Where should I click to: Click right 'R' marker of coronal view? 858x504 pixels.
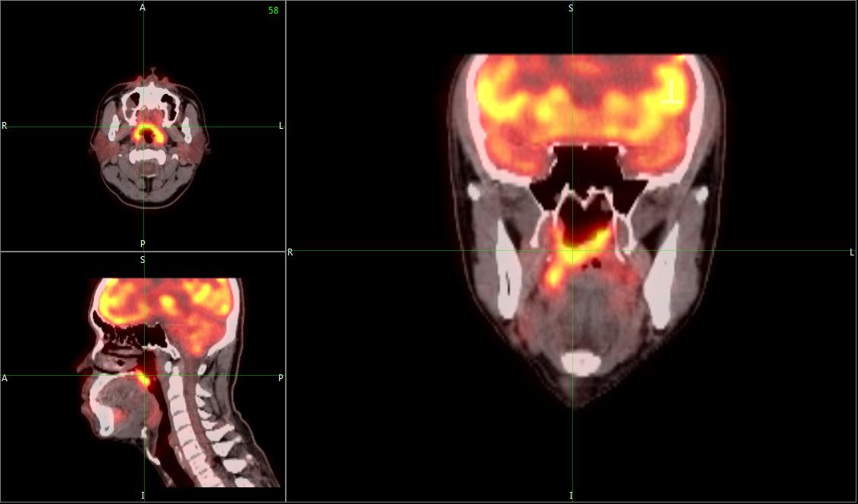[x=290, y=252]
